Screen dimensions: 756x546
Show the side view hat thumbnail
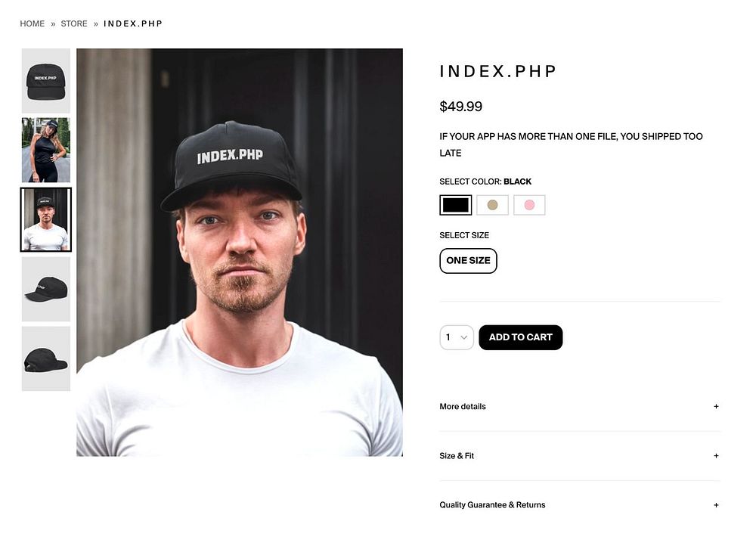pos(46,290)
